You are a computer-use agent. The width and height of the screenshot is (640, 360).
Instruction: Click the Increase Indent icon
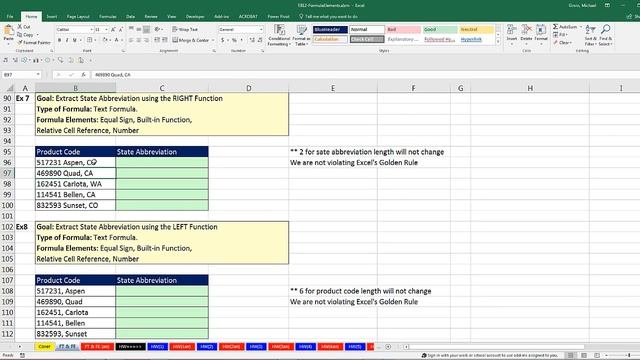click(x=165, y=40)
